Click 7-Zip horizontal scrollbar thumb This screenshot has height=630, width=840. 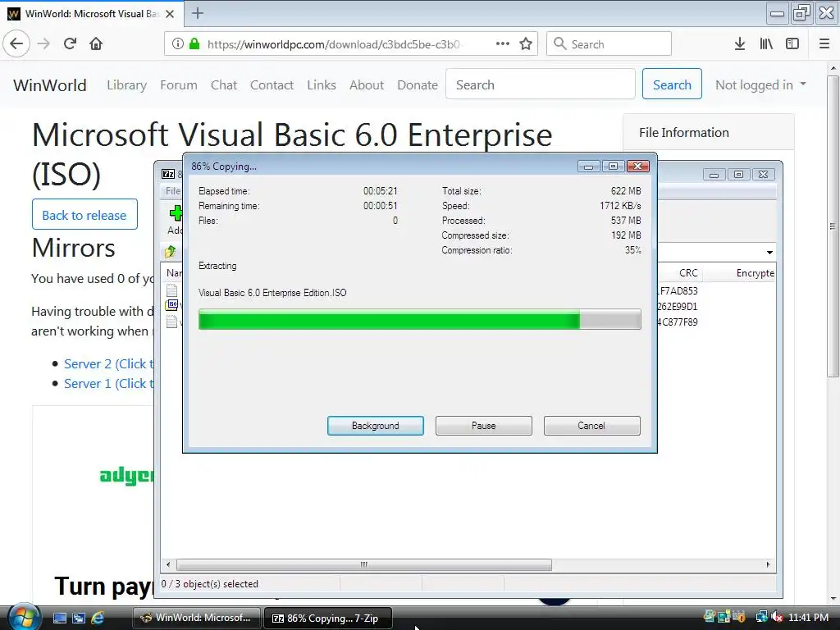tap(363, 564)
